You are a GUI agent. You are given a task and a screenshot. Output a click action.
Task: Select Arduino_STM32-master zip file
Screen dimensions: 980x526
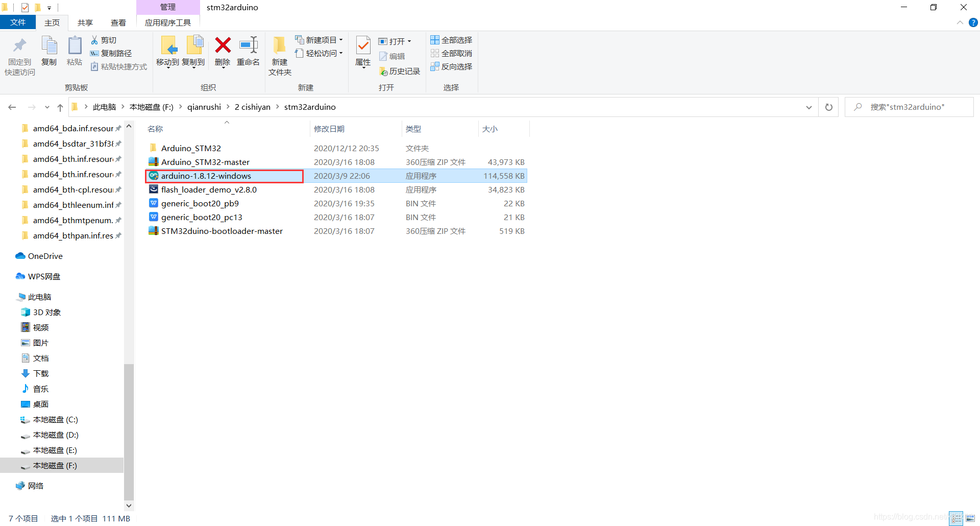(205, 162)
